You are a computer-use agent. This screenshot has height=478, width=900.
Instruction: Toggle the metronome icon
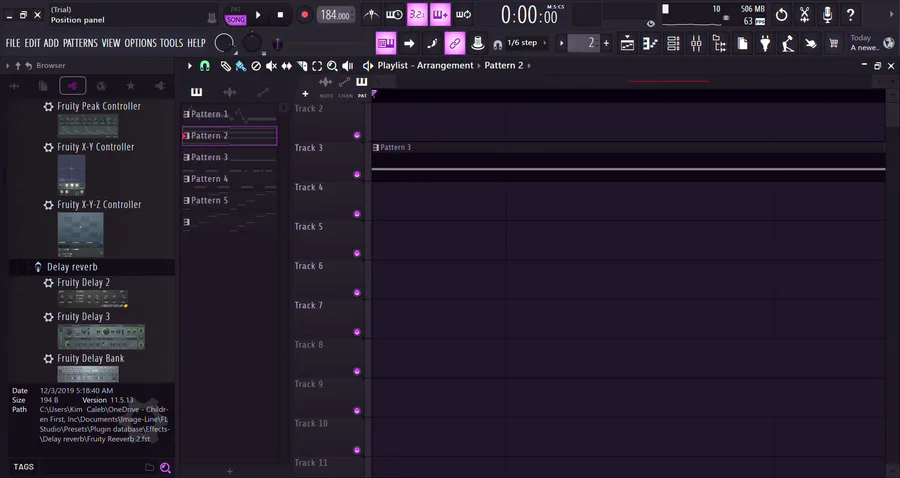(x=371, y=15)
